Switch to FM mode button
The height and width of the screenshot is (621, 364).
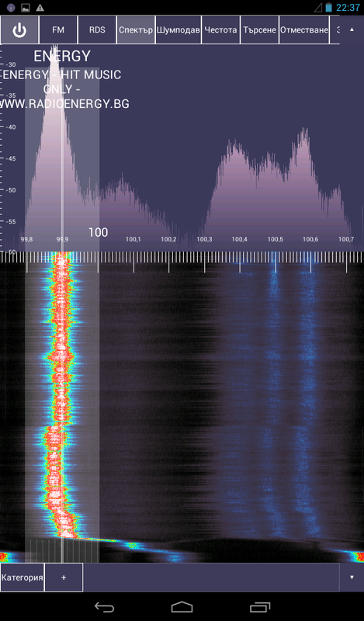pos(58,29)
